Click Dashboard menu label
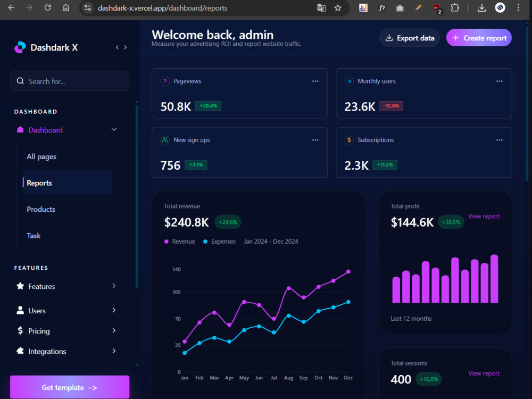This screenshot has width=532, height=399. pyautogui.click(x=45, y=130)
